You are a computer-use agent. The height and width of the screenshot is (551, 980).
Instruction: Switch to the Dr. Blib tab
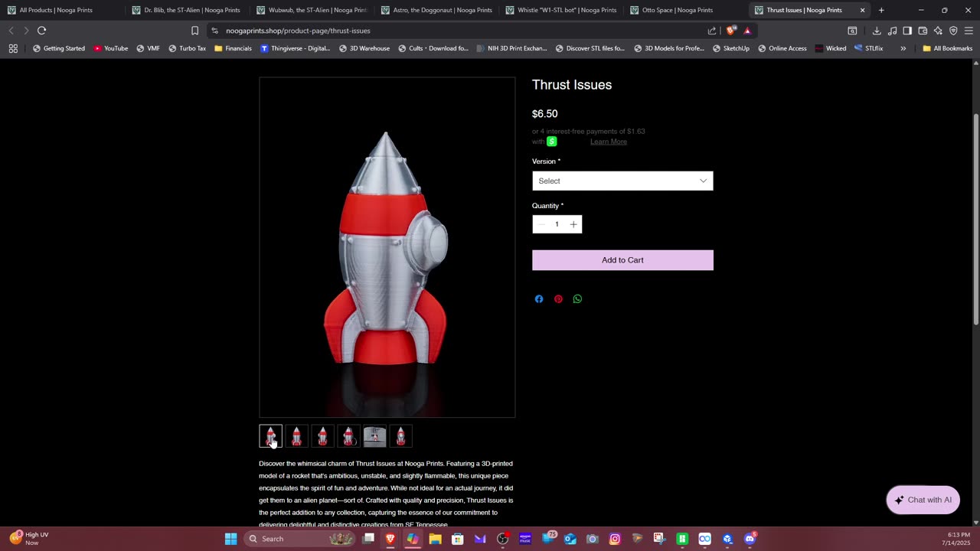pos(186,10)
